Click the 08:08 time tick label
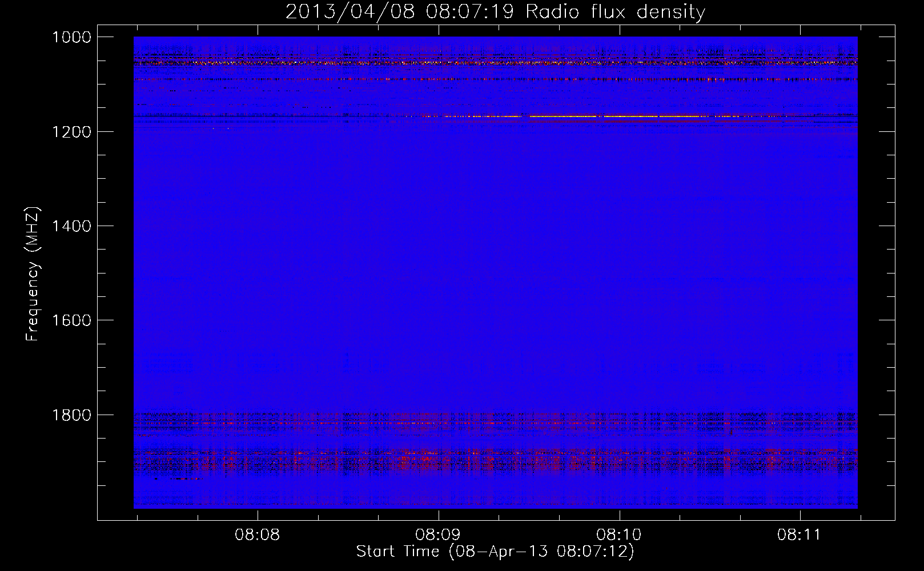 pos(258,535)
